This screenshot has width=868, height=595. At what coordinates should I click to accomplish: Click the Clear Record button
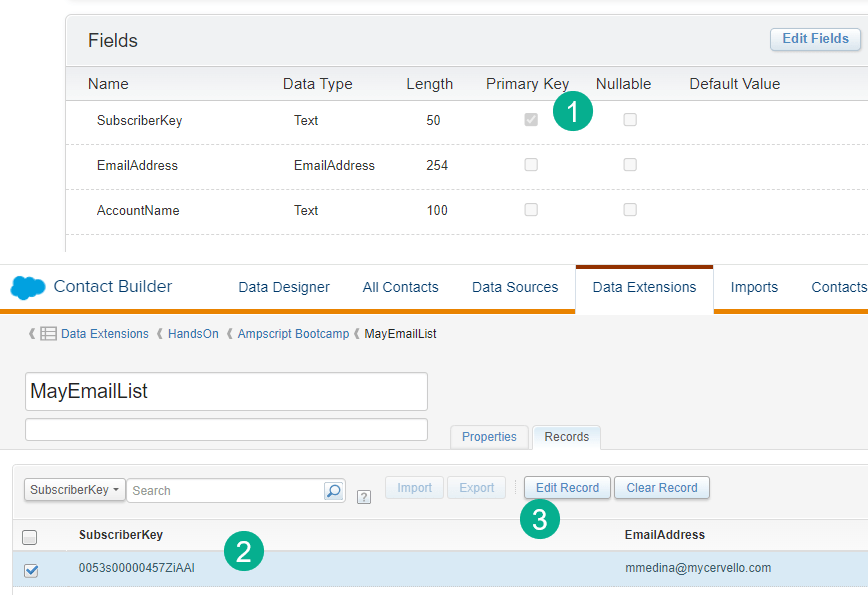click(x=662, y=488)
